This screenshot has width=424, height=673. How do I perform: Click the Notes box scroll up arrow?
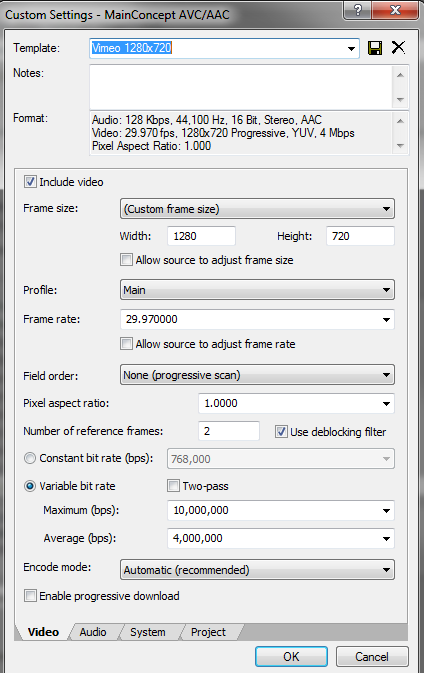click(x=400, y=75)
